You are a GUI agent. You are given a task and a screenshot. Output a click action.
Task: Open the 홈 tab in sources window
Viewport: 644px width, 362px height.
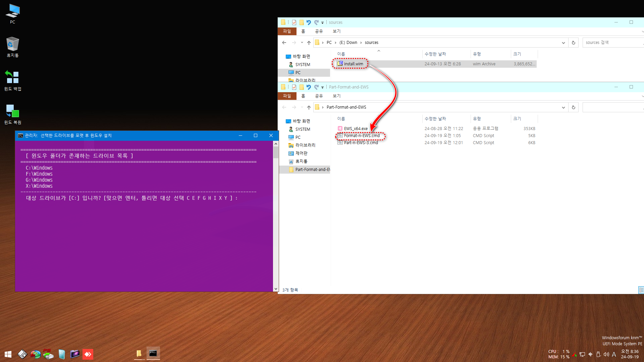[x=303, y=31]
